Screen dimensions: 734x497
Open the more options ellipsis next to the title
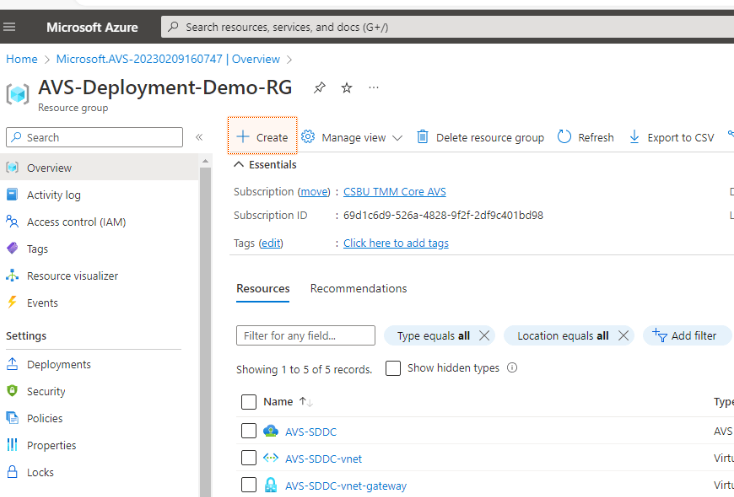(x=374, y=88)
